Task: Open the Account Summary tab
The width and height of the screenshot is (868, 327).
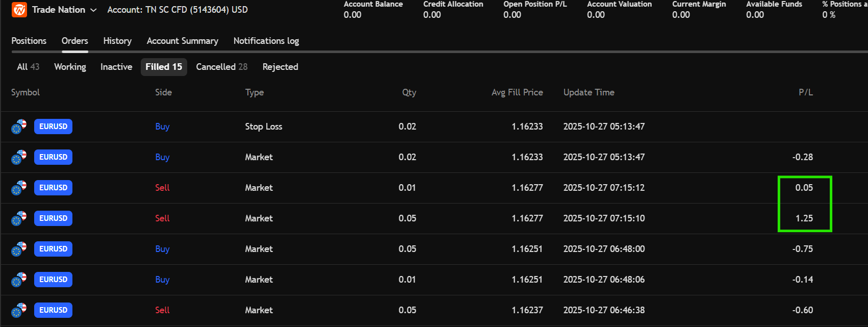Action: pyautogui.click(x=182, y=41)
